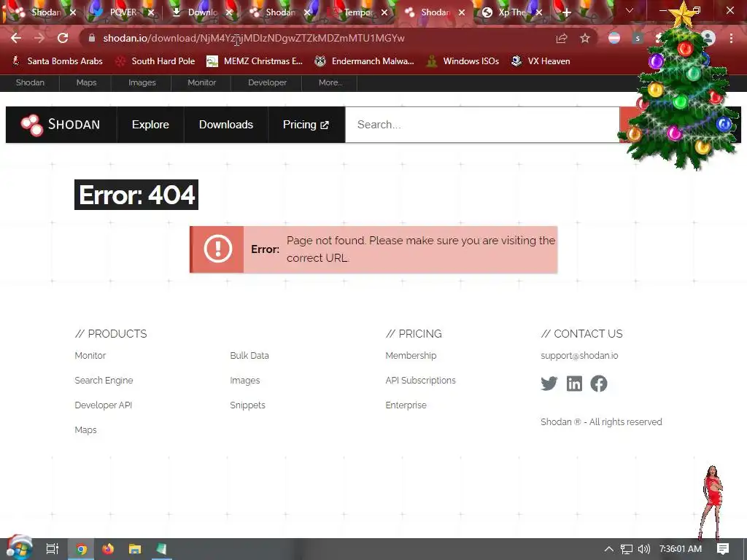Open Santa Bombs Arabs bookmark
Screen dimensions: 747x560
[57, 61]
